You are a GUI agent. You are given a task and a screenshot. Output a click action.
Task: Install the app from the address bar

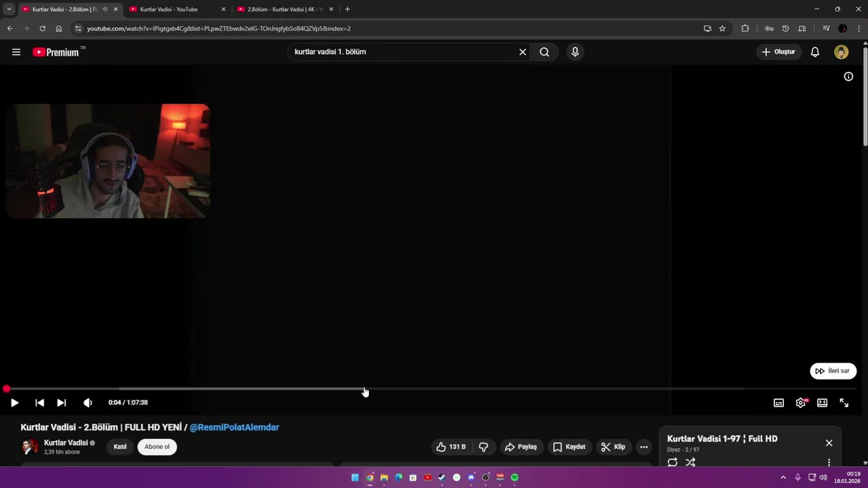point(707,28)
